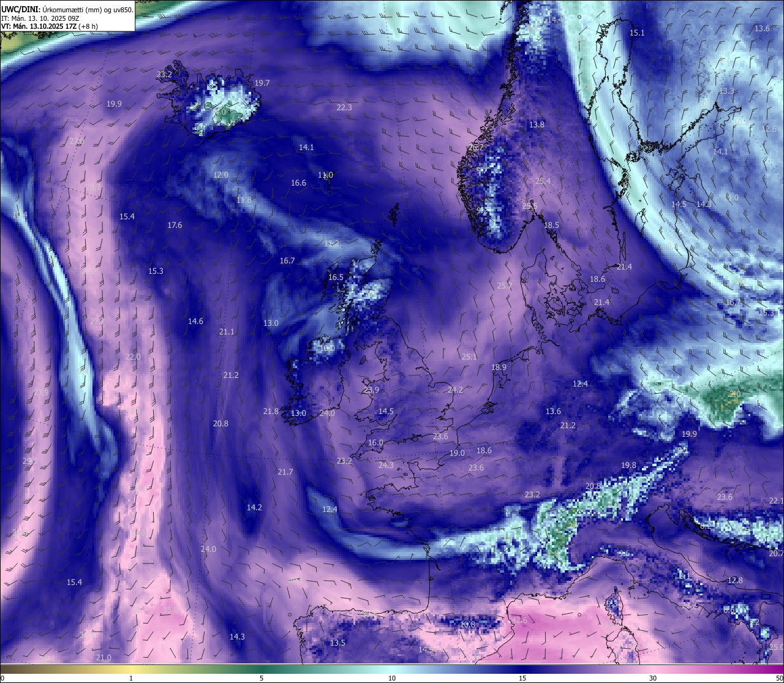Click the 15.1 value at the top right

point(637,32)
